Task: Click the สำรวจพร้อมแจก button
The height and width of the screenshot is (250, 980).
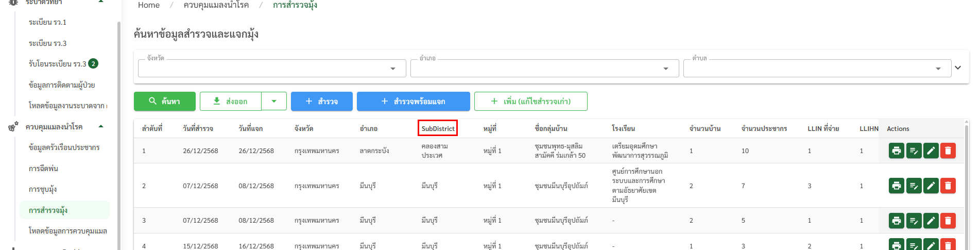Action: [413, 102]
